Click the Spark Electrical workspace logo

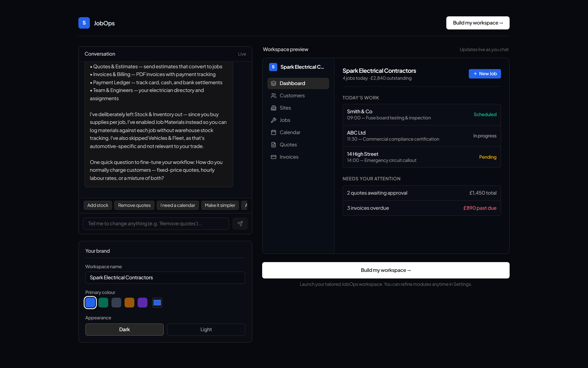pos(273,67)
